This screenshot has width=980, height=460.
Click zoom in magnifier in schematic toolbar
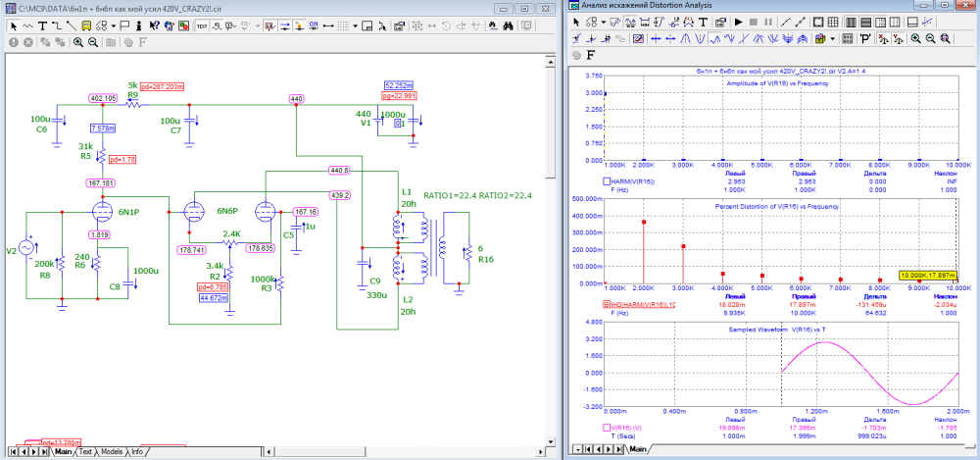coord(77,42)
